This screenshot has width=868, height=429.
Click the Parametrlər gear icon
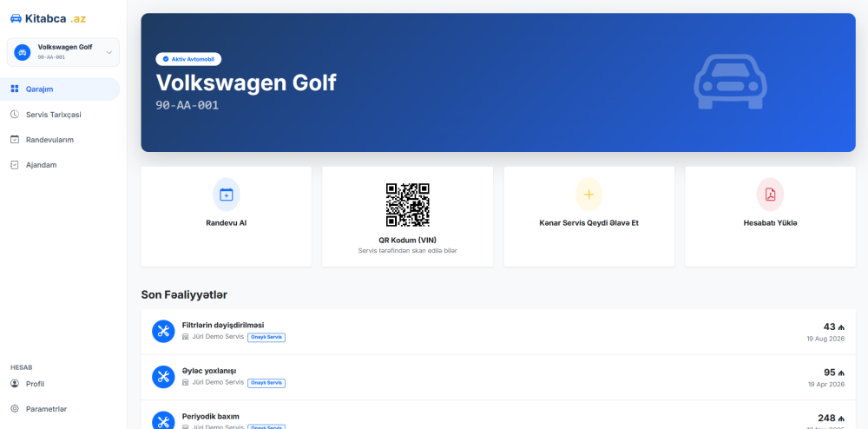point(15,409)
